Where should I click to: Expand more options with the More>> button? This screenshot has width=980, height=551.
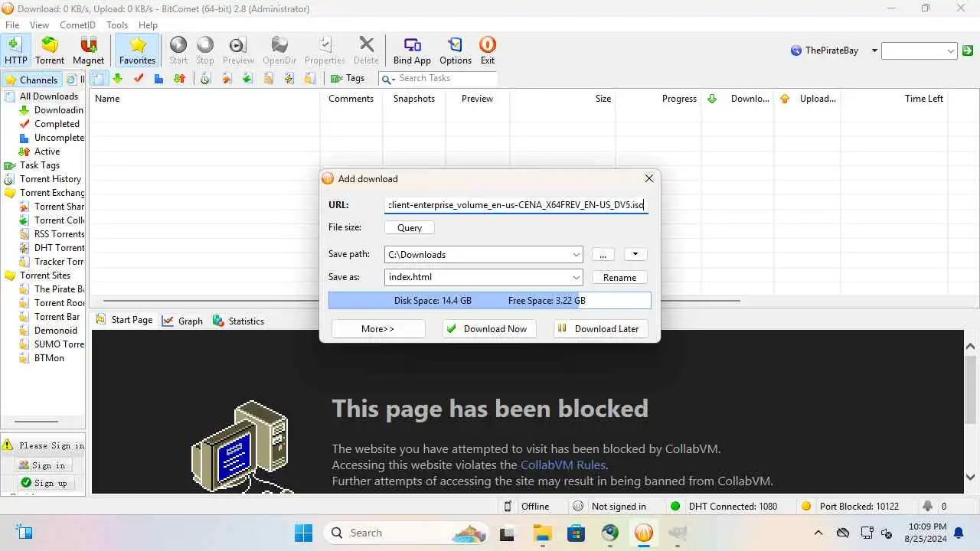[x=377, y=328]
